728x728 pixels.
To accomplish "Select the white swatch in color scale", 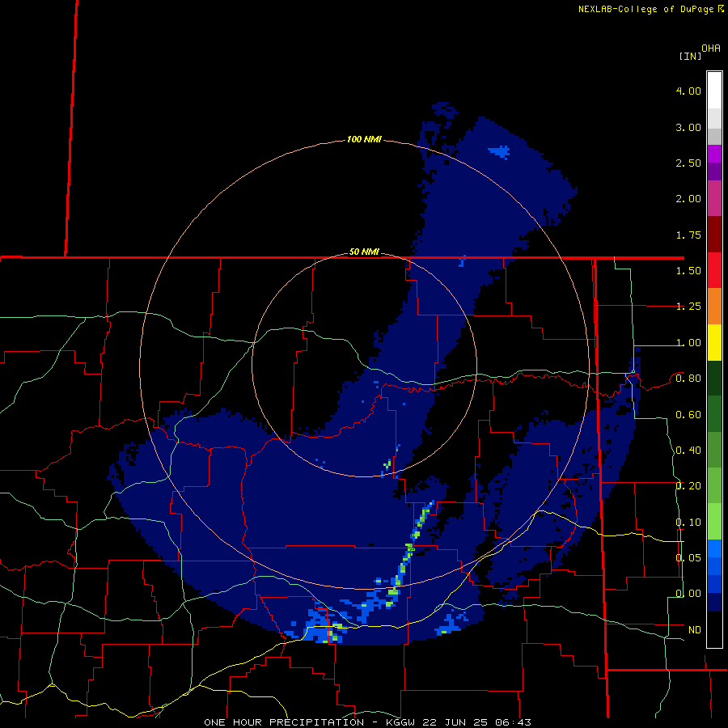I will click(x=714, y=91).
